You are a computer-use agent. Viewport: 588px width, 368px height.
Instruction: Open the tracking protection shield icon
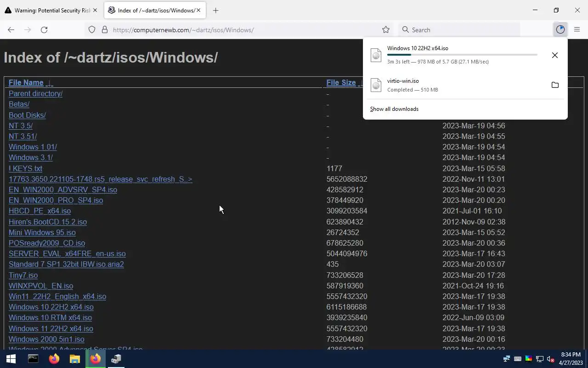92,29
